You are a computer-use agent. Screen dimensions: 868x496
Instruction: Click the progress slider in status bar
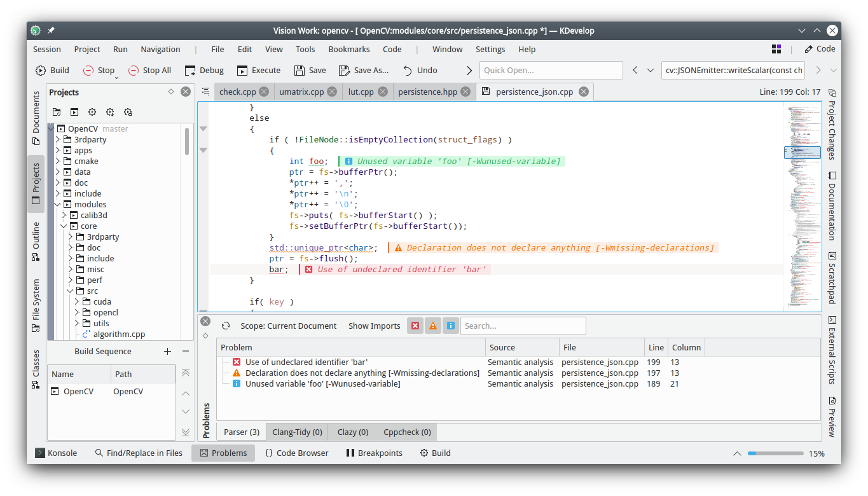775,453
